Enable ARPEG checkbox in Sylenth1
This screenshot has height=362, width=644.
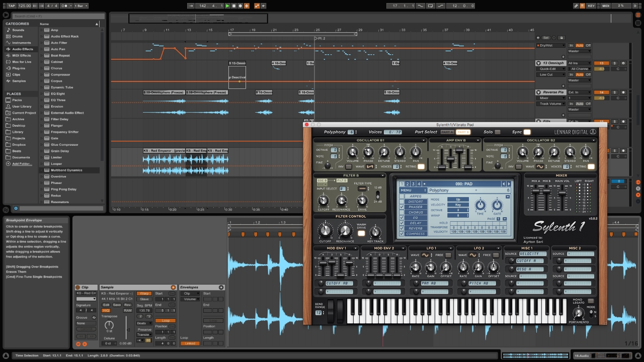coord(401,197)
